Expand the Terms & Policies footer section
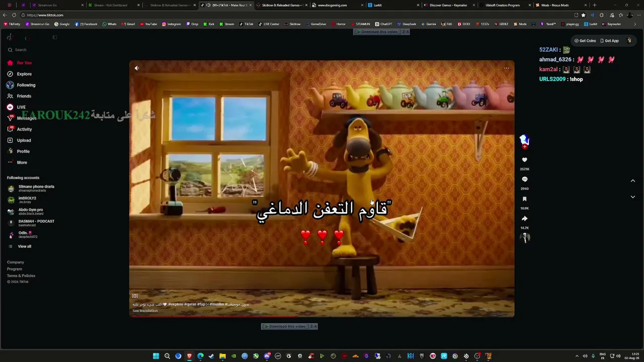The width and height of the screenshot is (644, 362). click(21, 276)
